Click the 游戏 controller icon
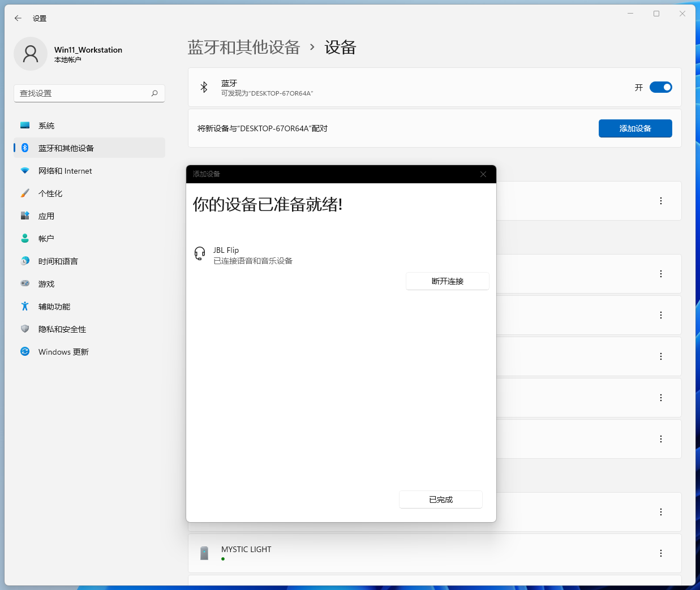 point(25,283)
